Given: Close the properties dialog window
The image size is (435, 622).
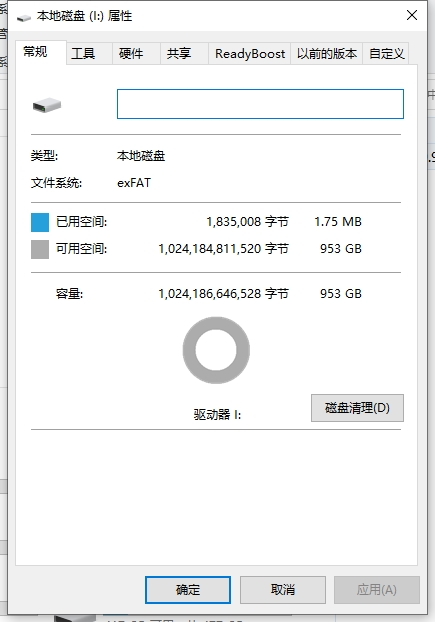Looking at the screenshot, I should (x=412, y=15).
